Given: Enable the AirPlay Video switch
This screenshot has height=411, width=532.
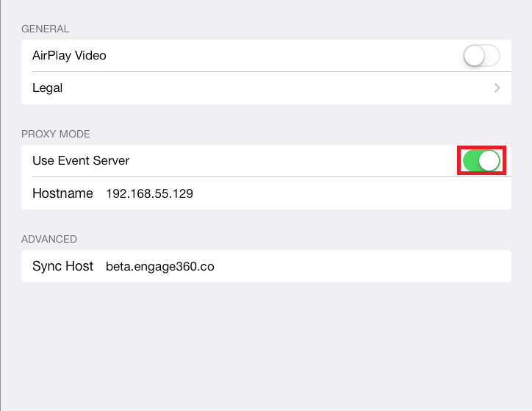Looking at the screenshot, I should pyautogui.click(x=481, y=56).
